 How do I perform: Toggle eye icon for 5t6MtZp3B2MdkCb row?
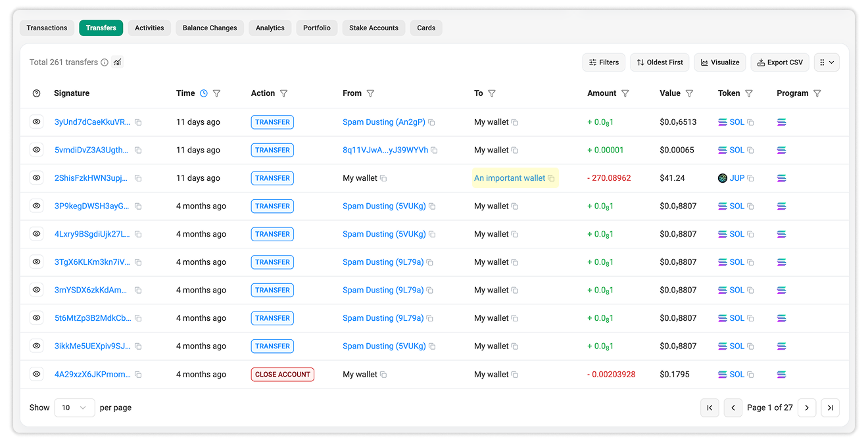37,318
